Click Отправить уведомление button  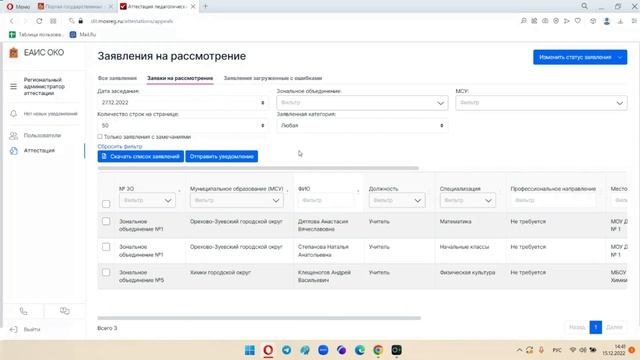[222, 156]
